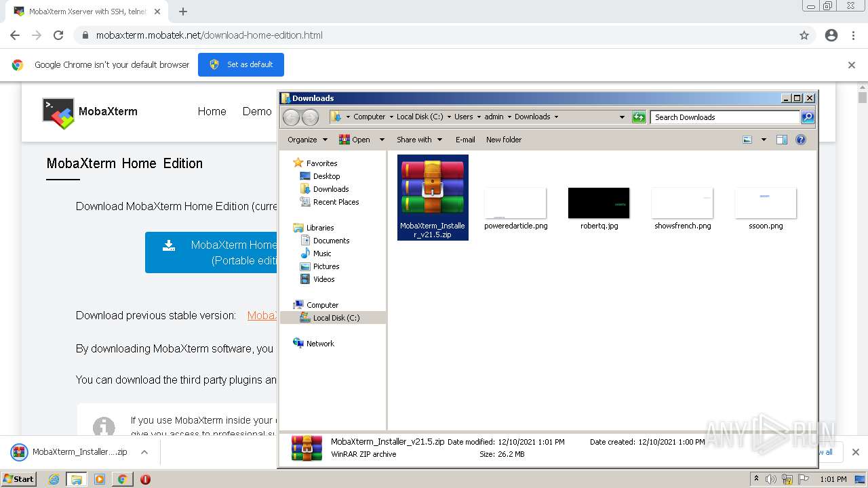Screen dimensions: 868x488
Task: Select the showsfrench.png thumbnail
Action: point(682,209)
